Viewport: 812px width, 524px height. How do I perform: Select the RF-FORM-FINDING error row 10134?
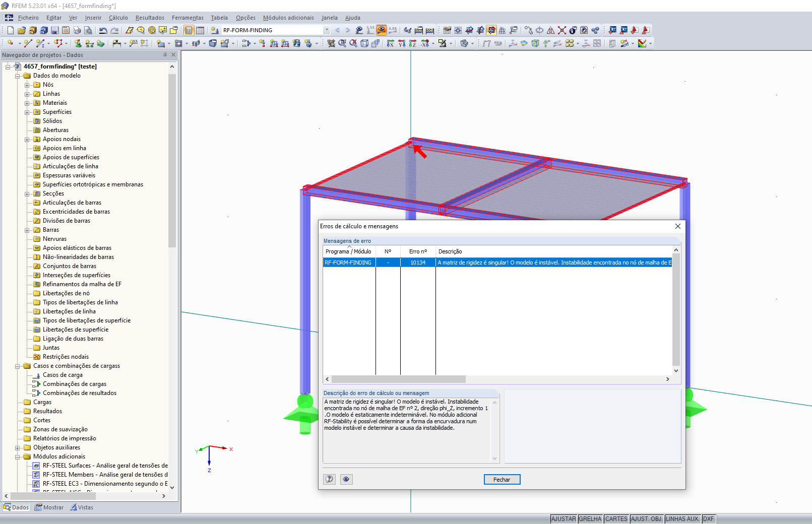point(497,263)
